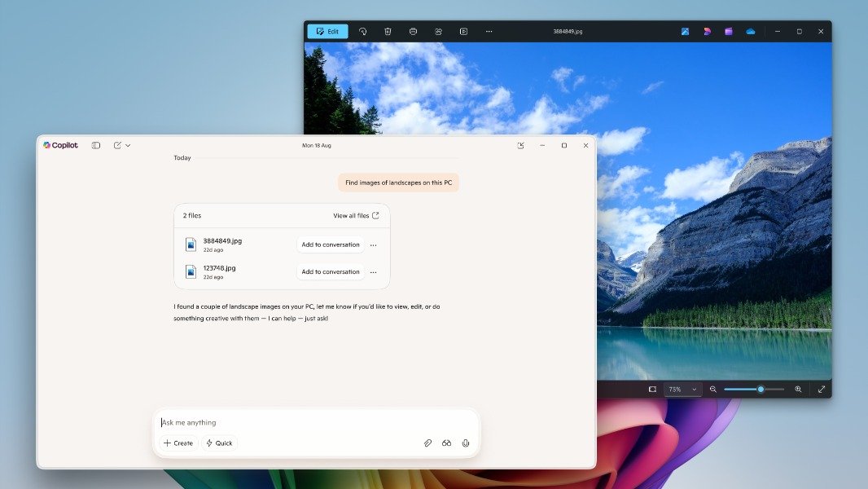Expand the chevron beside the new chat icon
868x489 pixels.
coord(128,145)
